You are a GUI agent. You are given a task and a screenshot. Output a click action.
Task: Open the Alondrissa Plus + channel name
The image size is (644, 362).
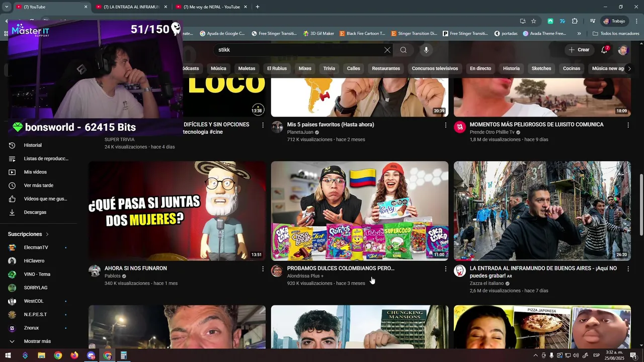(305, 276)
